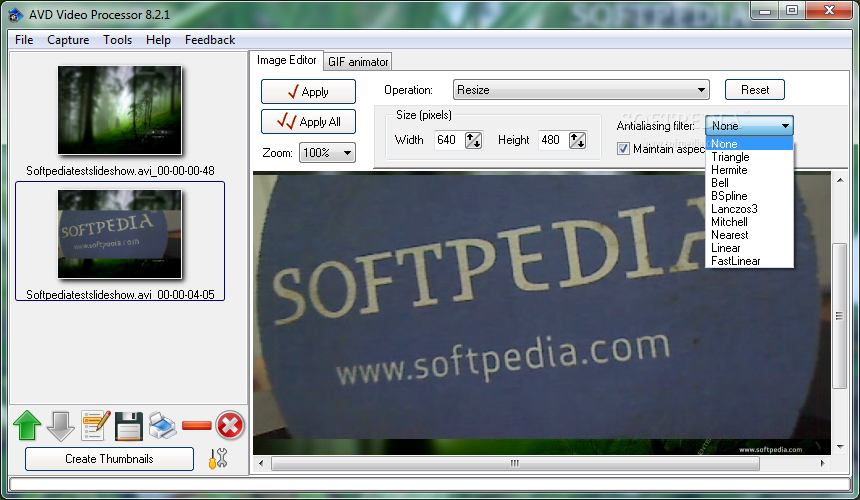Click the gray down arrow icon
This screenshot has width=860, height=500.
[x=61, y=426]
